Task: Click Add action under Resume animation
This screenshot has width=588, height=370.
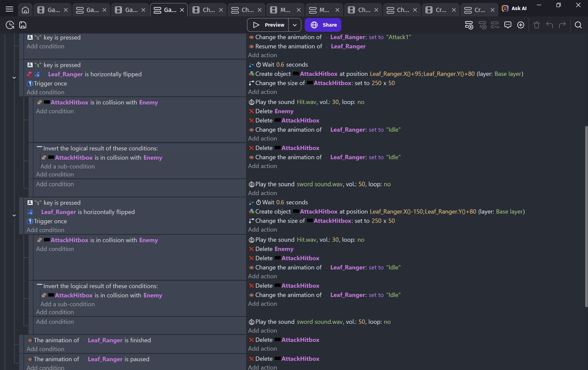Action: 262,55
